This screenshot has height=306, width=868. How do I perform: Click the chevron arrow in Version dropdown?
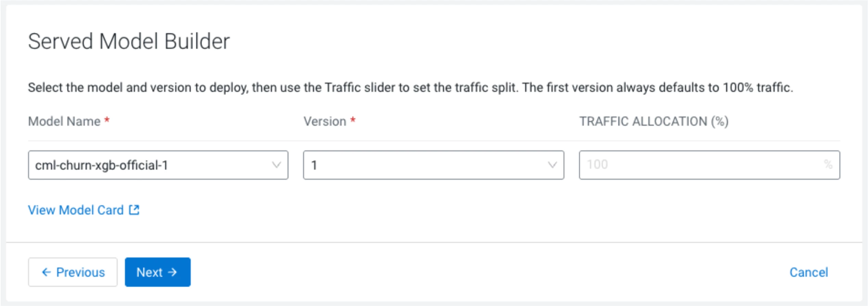pos(552,165)
